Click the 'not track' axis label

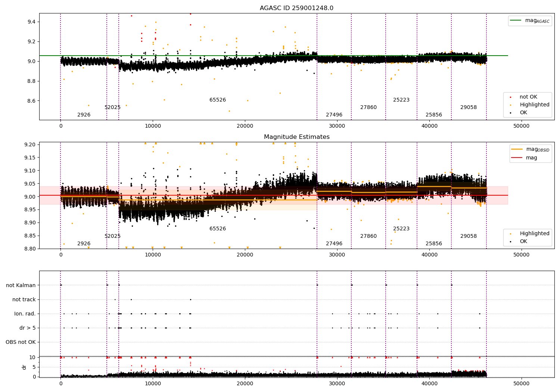pos(24,299)
